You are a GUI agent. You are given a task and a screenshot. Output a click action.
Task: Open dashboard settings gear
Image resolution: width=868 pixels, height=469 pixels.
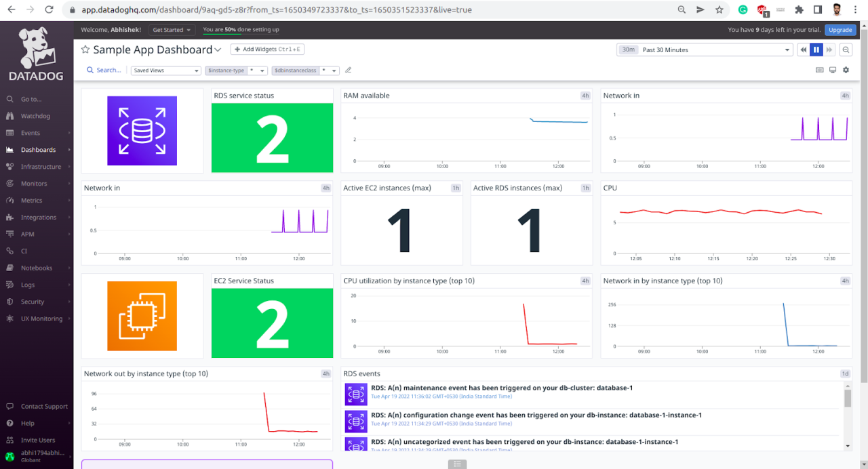tap(846, 70)
